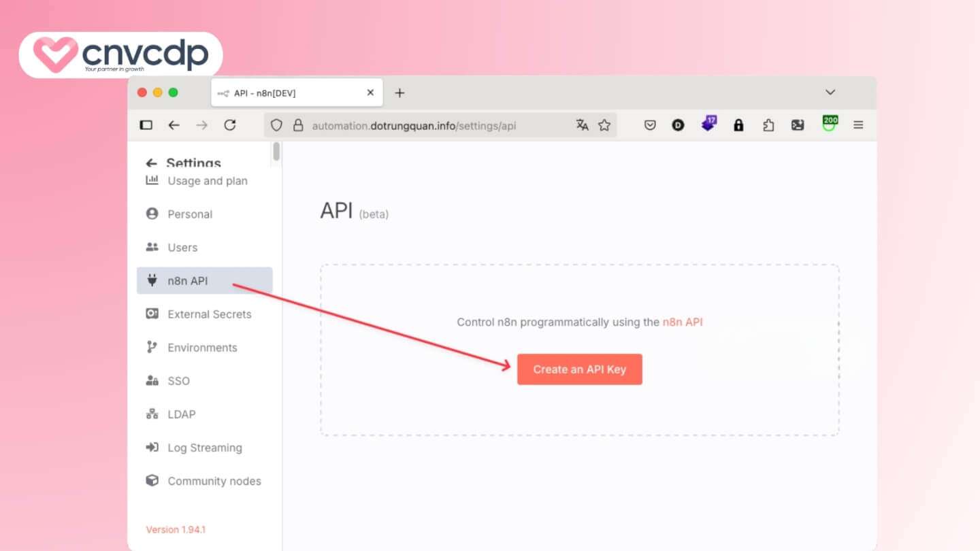Click the reload page icon
This screenshot has height=551, width=980.
pyautogui.click(x=230, y=125)
